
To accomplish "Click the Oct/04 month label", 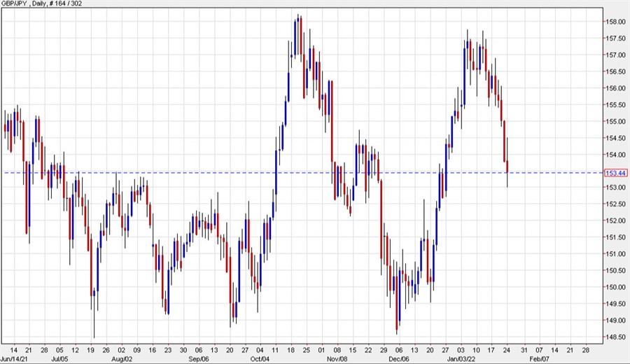I will pos(260,359).
